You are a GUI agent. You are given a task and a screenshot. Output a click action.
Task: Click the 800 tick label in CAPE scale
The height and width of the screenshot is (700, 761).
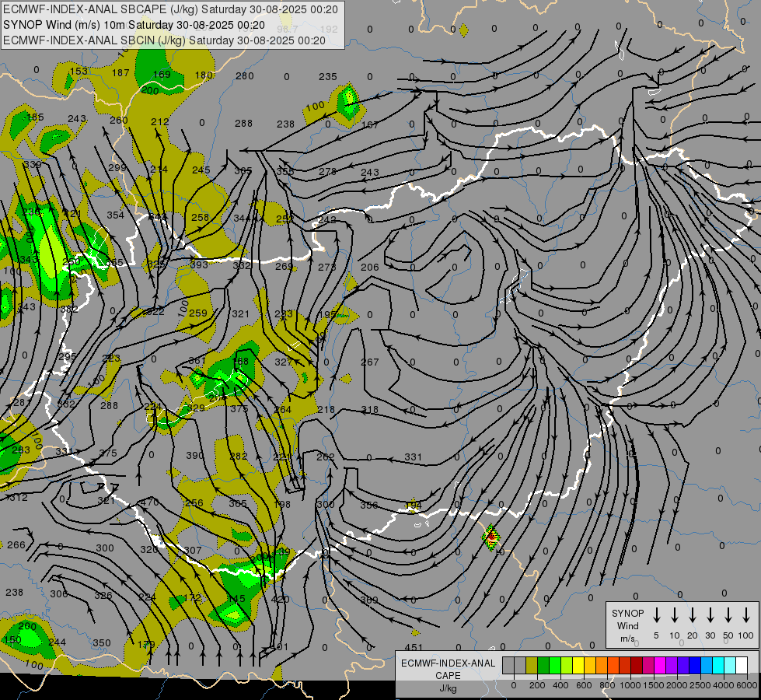click(x=607, y=685)
